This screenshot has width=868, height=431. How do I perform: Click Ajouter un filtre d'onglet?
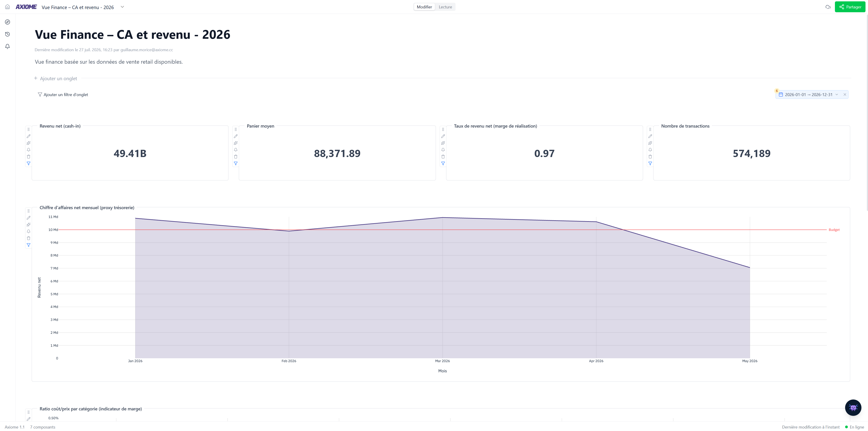coord(63,95)
